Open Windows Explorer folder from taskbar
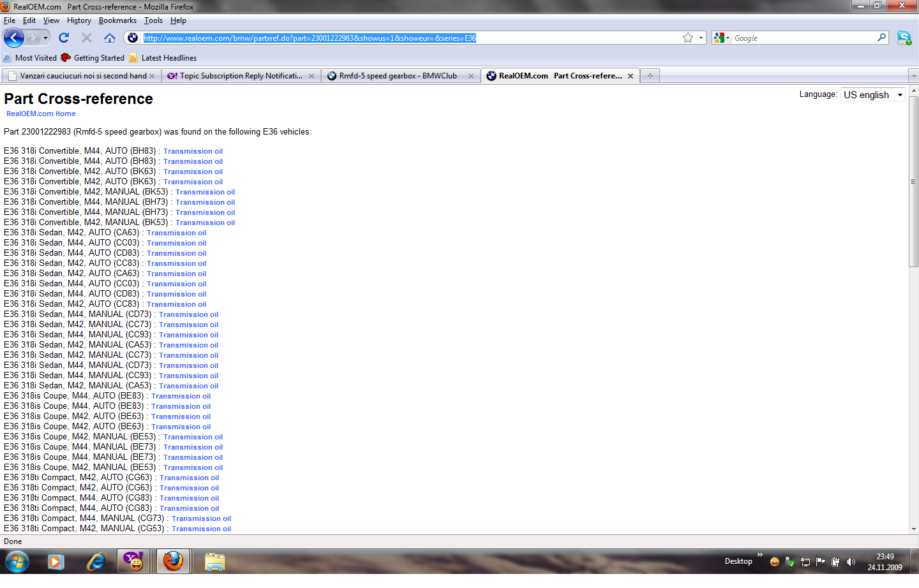The height and width of the screenshot is (588, 919). (214, 562)
